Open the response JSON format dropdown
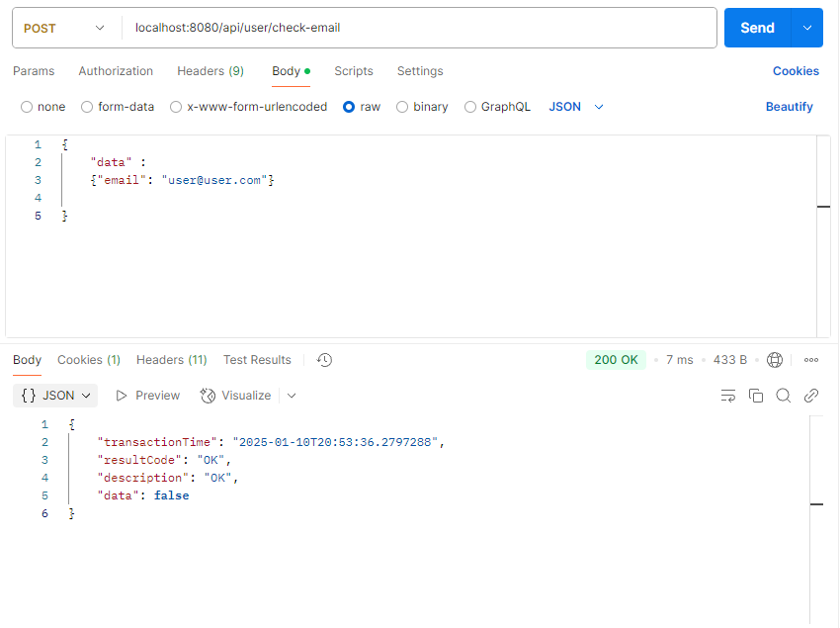 click(x=55, y=396)
